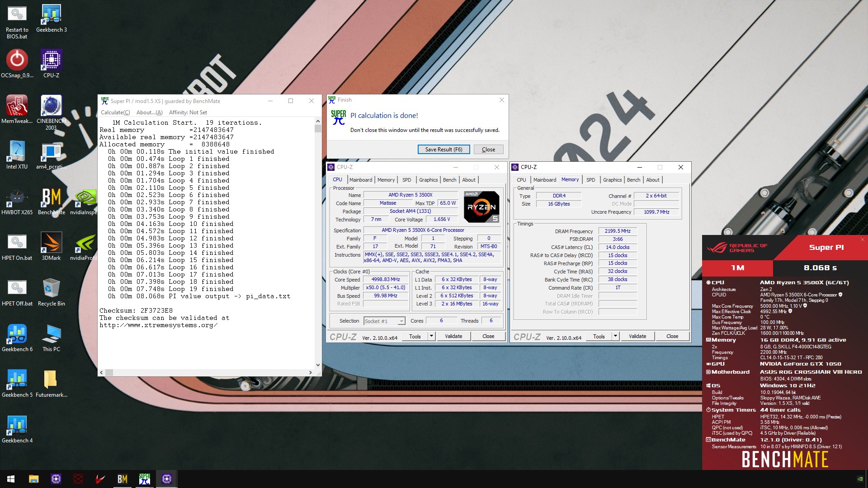Click Close button in left CPU-Z
The width and height of the screenshot is (868, 488).
tap(488, 336)
